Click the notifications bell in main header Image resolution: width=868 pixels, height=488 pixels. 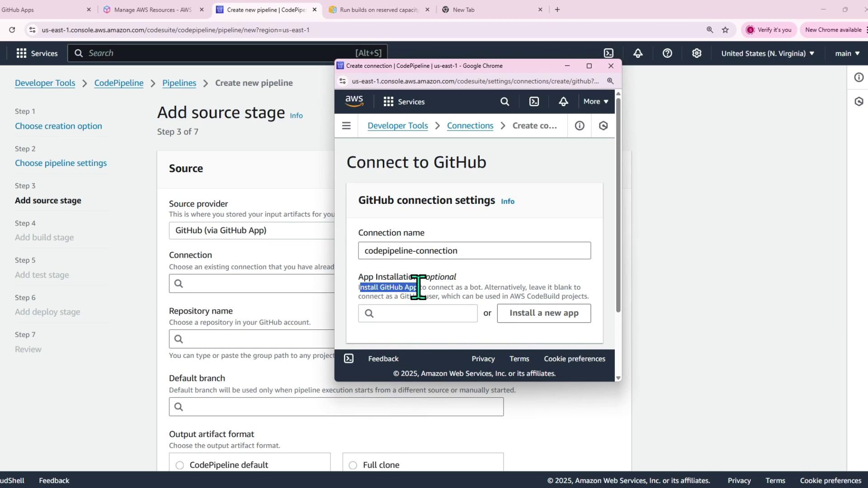[637, 53]
